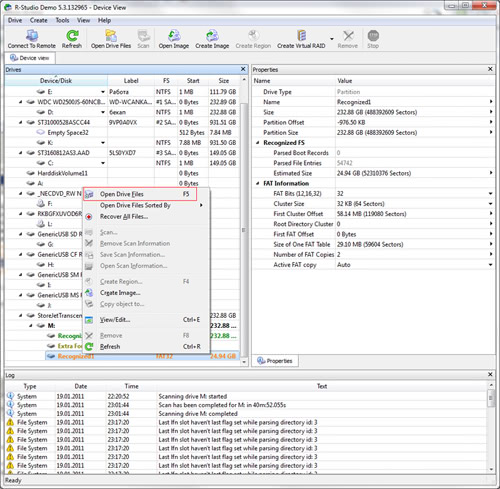This screenshot has height=489, width=500.
Task: Open the FAT Bits value dropdown
Action: point(491,194)
